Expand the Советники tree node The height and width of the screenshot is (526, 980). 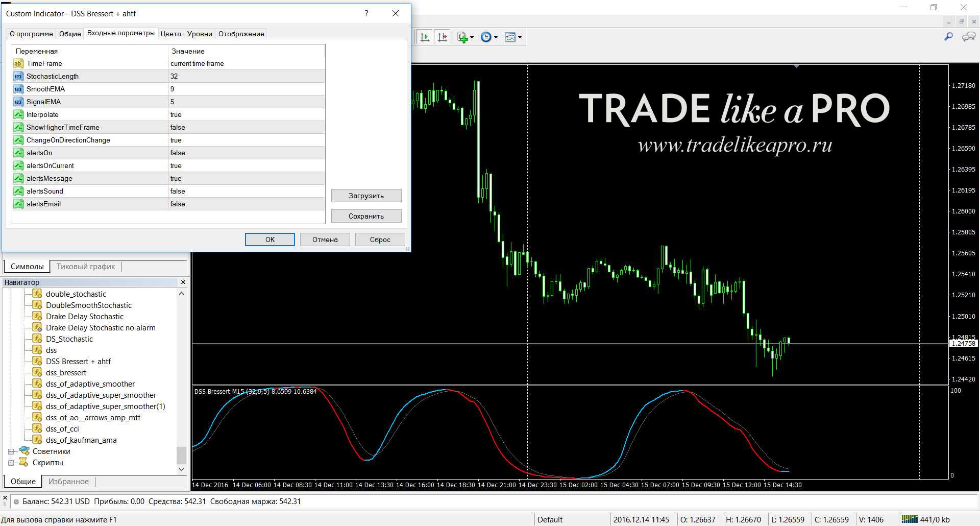(x=11, y=451)
